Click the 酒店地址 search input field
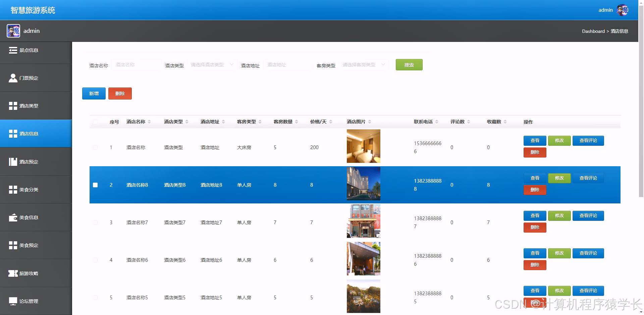Screen dimensions: 644x315 [x=288, y=65]
